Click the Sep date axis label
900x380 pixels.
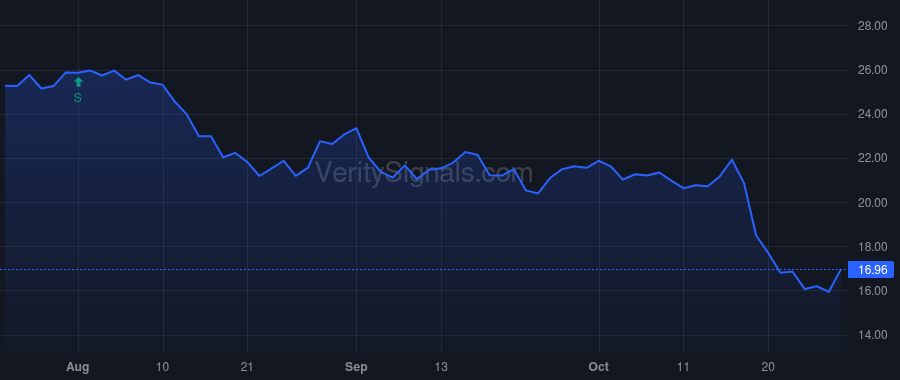coord(356,367)
